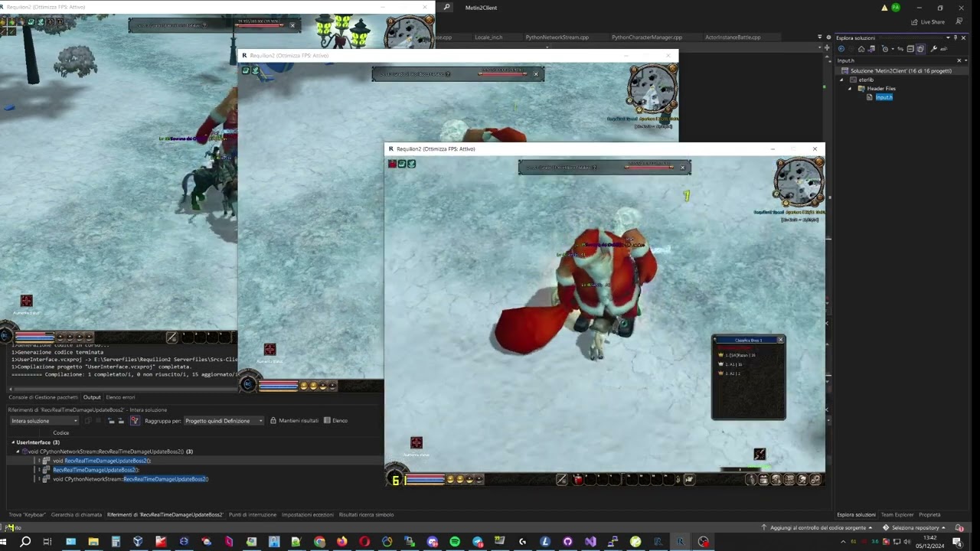Open the Intera soluzione scope dropdown

tap(44, 421)
